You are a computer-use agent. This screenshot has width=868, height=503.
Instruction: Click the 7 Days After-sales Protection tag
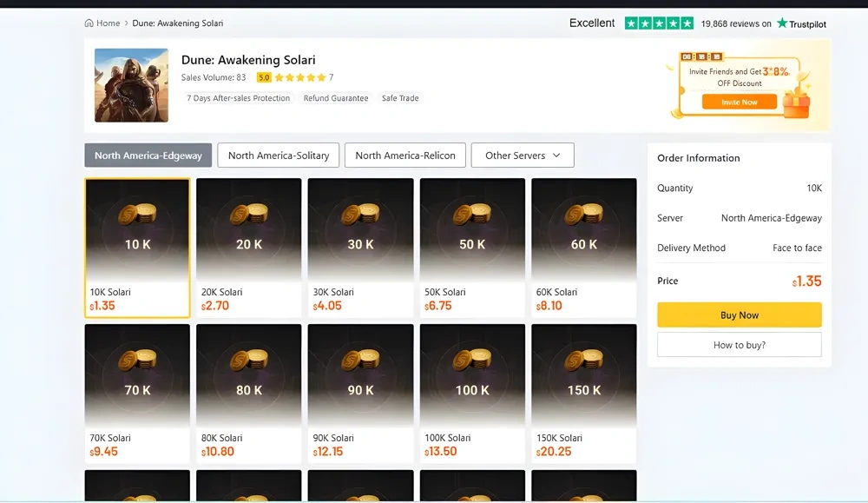click(x=239, y=98)
